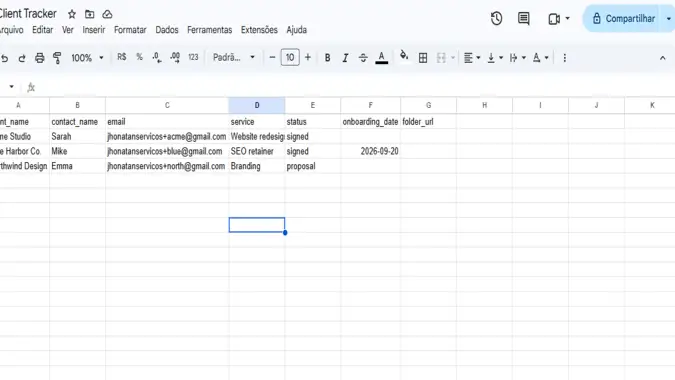Increase decimal places
The height and width of the screenshot is (380, 675).
175,57
